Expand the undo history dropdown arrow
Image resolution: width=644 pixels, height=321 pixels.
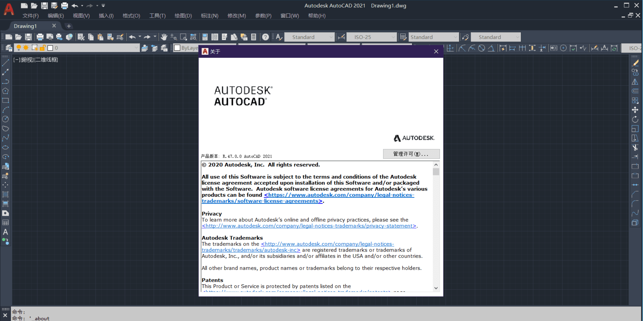coord(140,37)
